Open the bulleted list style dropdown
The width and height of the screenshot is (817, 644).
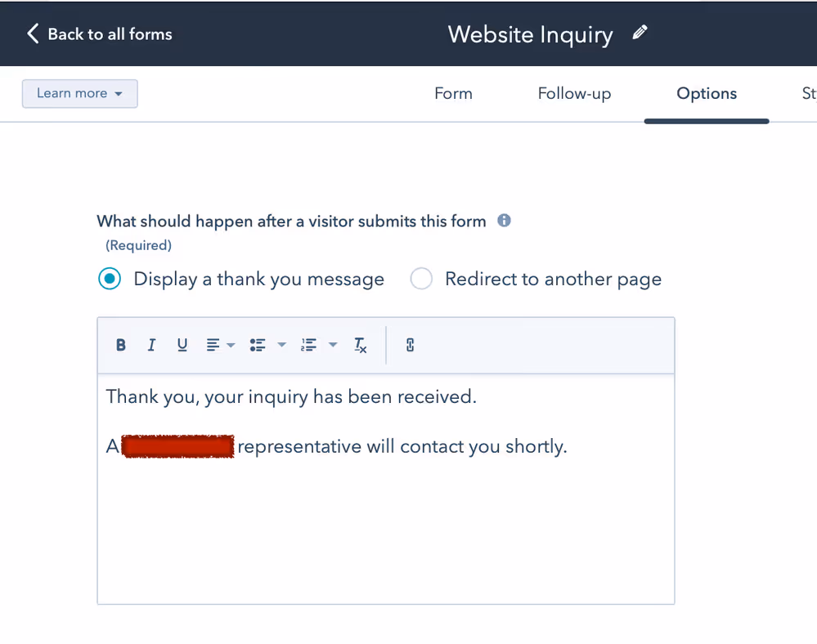[x=281, y=345]
